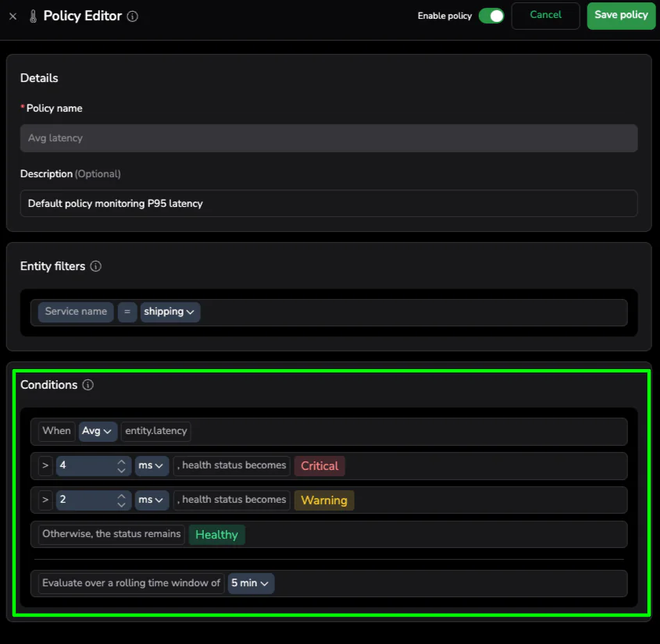Click the Save policy button
The height and width of the screenshot is (644, 660).
(x=621, y=16)
